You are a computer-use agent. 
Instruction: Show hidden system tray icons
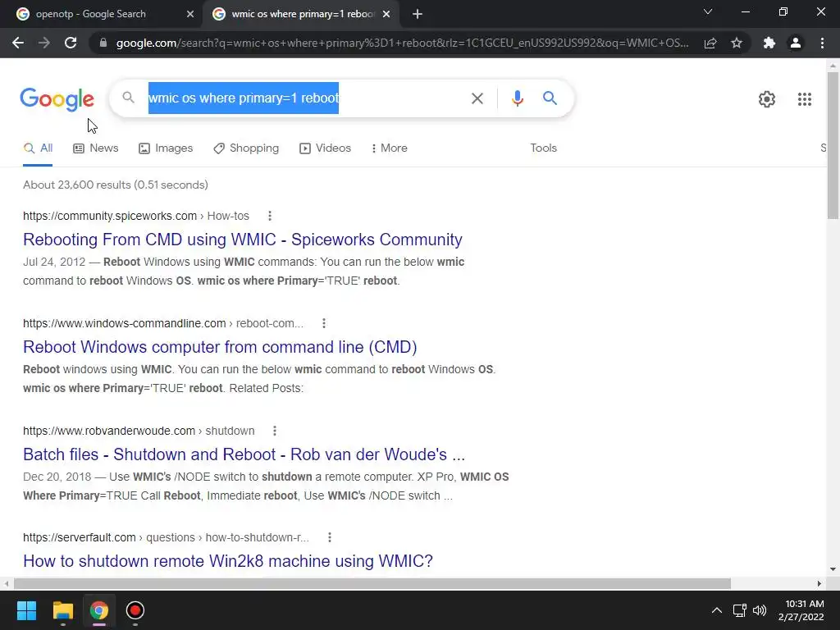pyautogui.click(x=716, y=610)
